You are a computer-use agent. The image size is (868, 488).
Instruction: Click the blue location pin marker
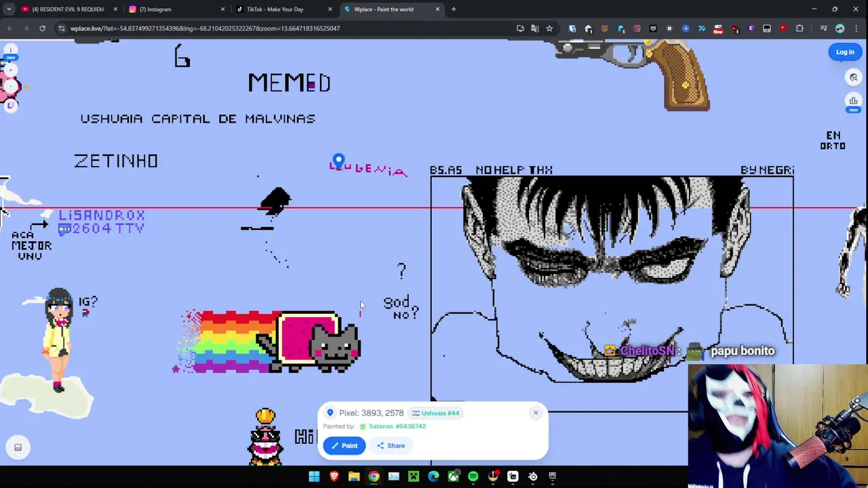click(x=338, y=161)
